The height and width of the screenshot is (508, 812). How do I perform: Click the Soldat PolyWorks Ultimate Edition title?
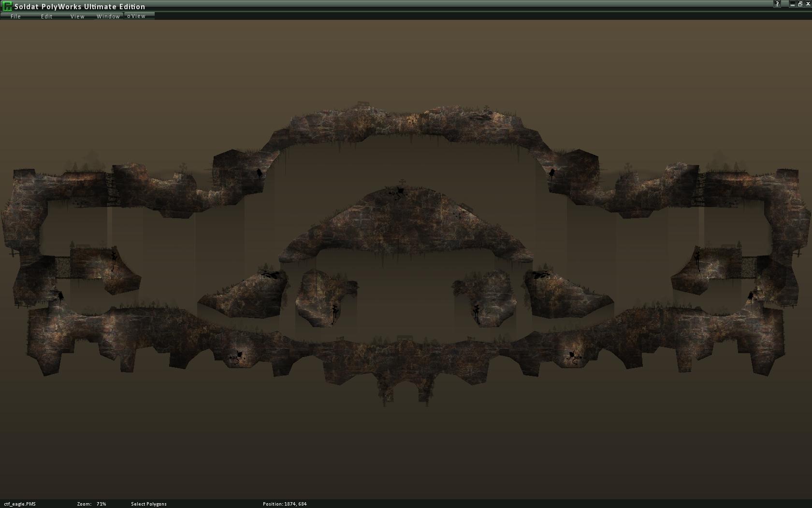(x=80, y=6)
